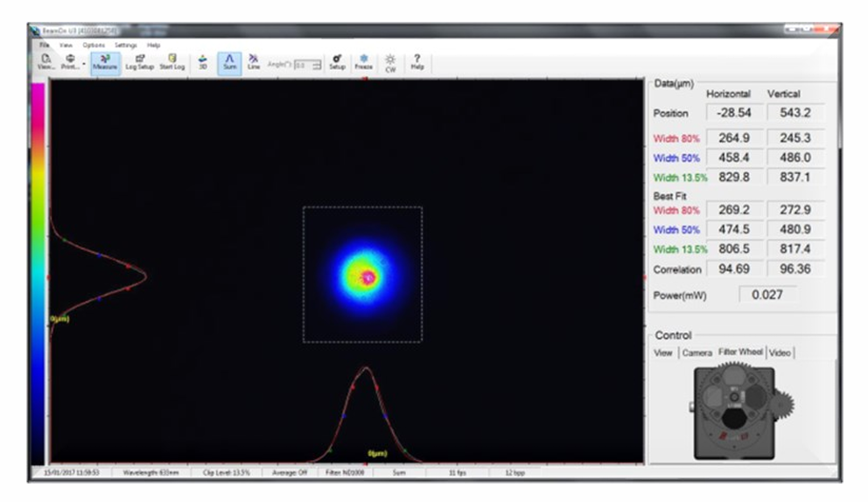Switch to the Camera control tab
Viewport: 868px width, 502px height.
697,352
